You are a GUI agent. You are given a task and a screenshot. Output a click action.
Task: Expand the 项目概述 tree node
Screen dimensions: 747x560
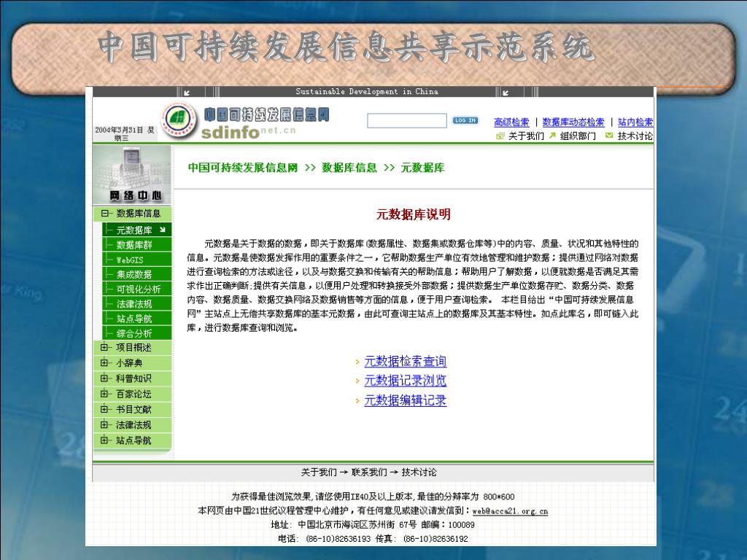[104, 348]
